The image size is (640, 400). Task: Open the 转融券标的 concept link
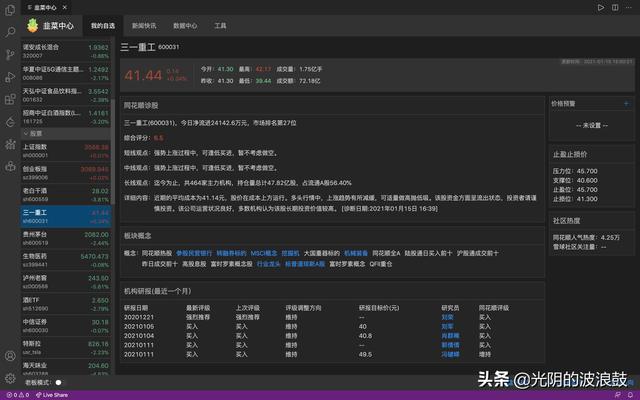[231, 253]
